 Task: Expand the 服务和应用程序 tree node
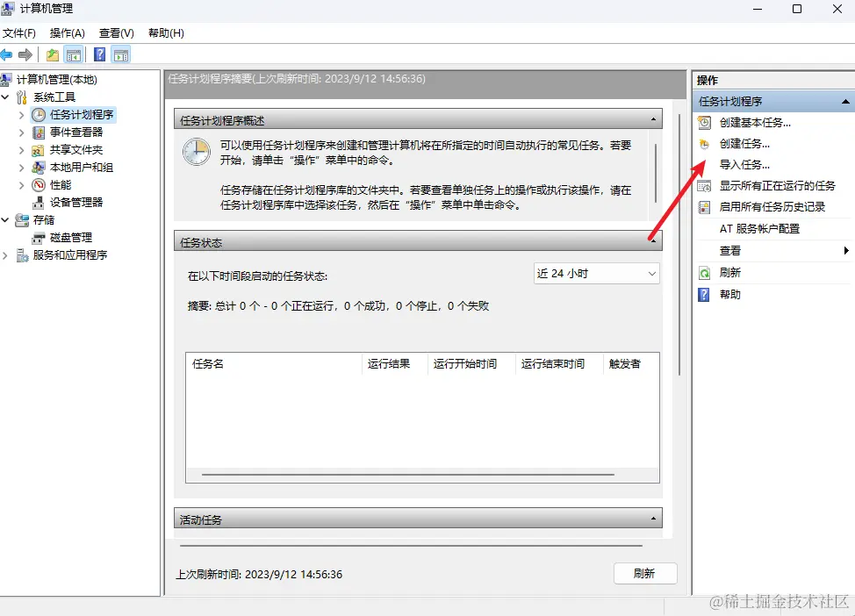(x=5, y=255)
